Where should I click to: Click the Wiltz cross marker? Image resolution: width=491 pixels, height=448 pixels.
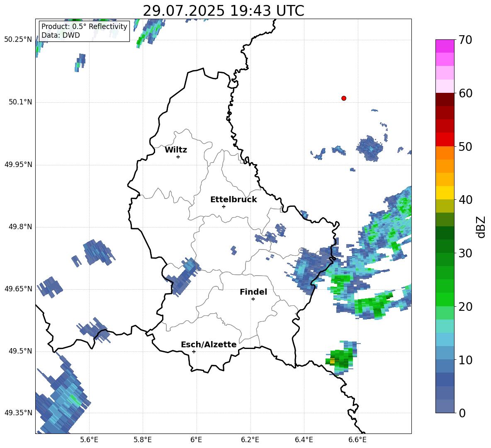point(178,157)
